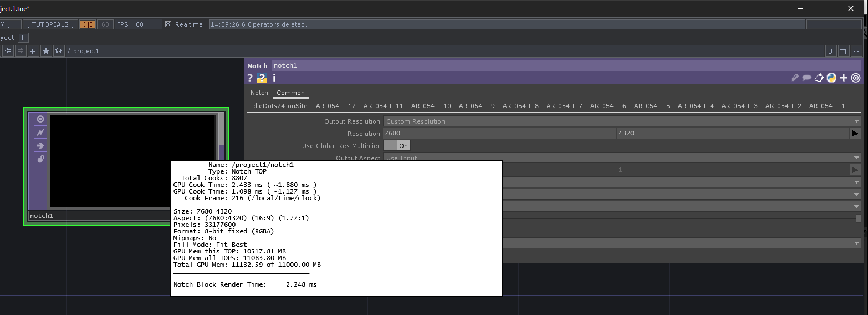Open the comment speech bubble icon
The height and width of the screenshot is (315, 868).
point(807,78)
